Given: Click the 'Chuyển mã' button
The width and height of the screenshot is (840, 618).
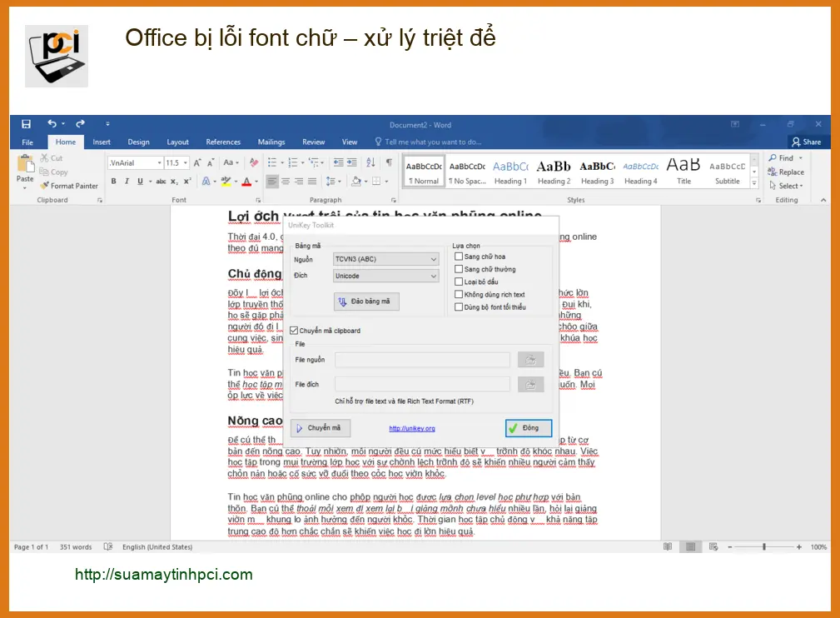Looking at the screenshot, I should (321, 428).
